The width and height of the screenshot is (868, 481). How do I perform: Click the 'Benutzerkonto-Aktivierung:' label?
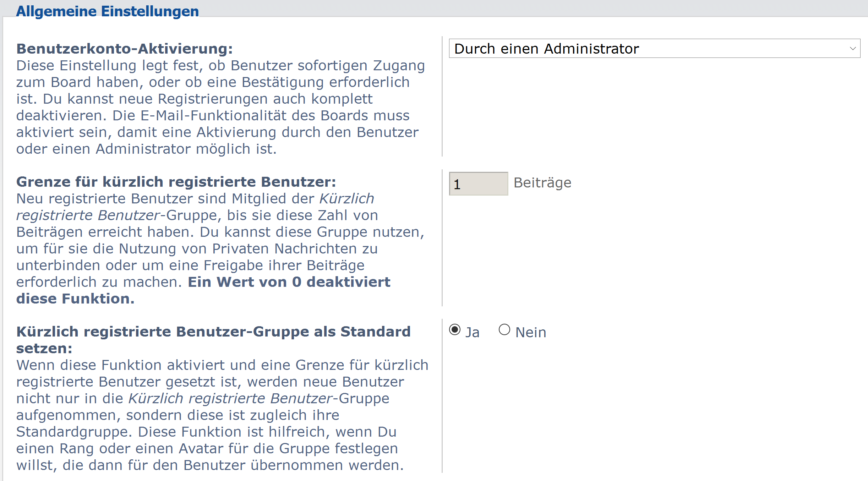(x=125, y=49)
